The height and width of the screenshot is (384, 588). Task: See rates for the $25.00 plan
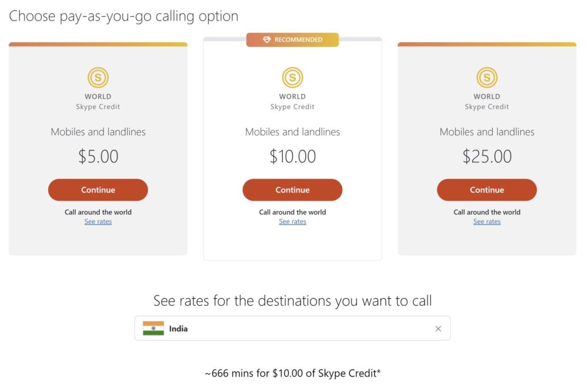pyautogui.click(x=487, y=222)
